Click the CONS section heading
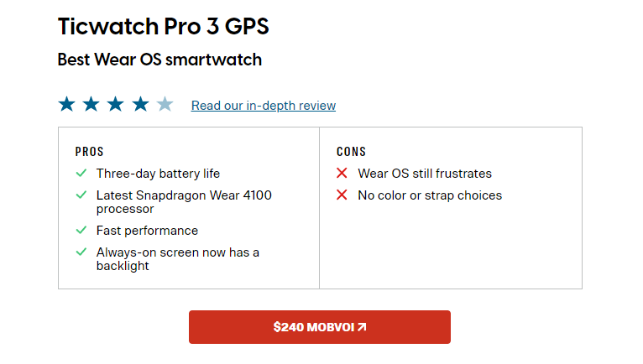Viewport: 643px width, 364px height. pyautogui.click(x=352, y=152)
